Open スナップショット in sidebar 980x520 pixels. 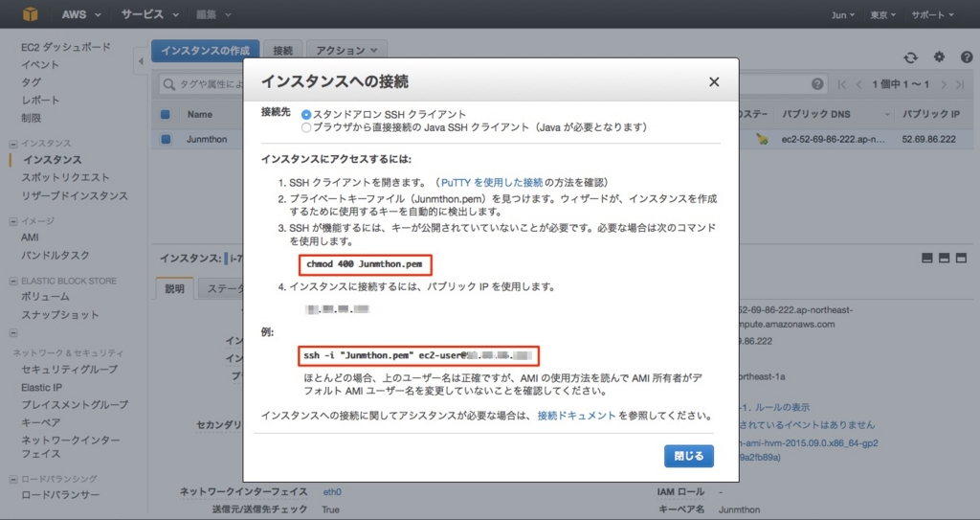(60, 315)
